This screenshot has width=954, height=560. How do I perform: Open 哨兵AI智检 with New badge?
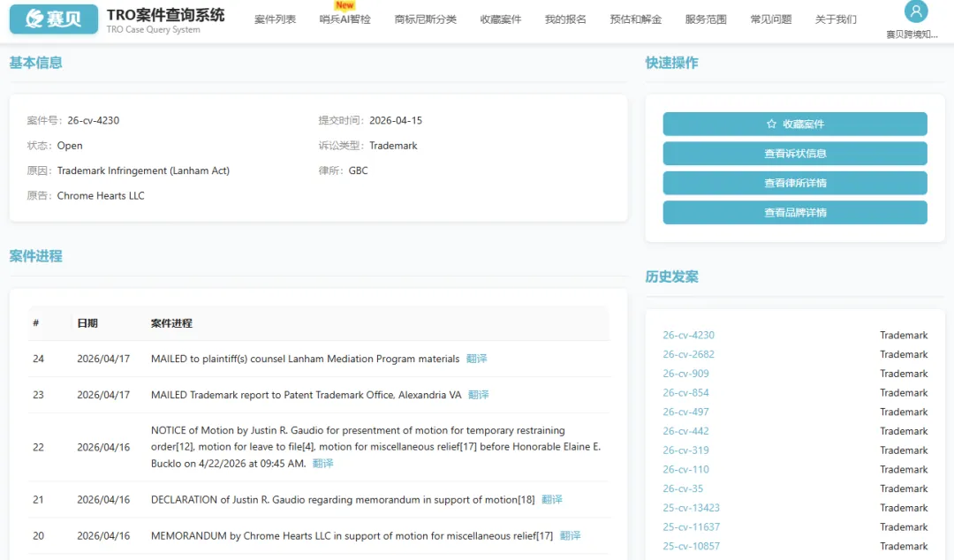click(x=344, y=19)
